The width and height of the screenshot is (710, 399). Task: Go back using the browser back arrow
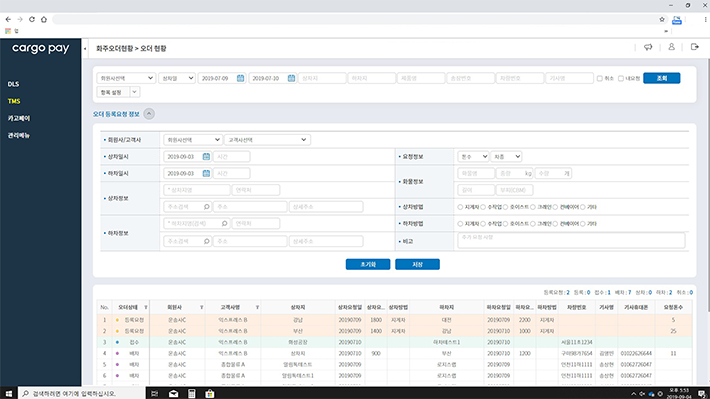tap(8, 19)
